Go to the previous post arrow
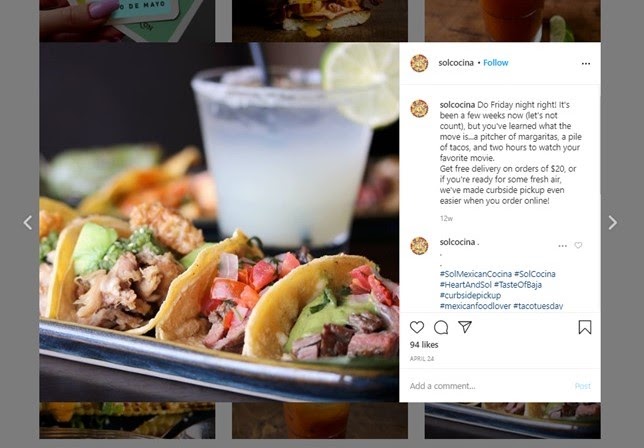The image size is (644, 448). click(x=28, y=223)
